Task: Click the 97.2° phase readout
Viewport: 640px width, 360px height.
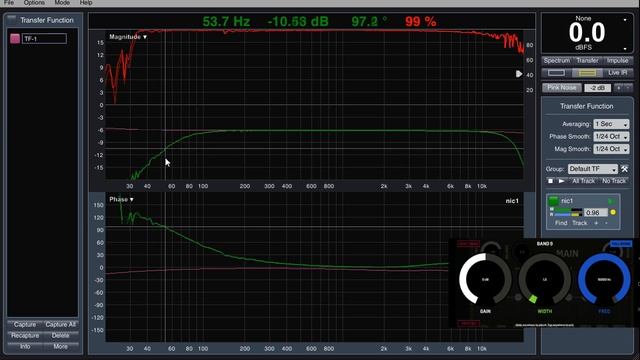Action: coord(369,22)
